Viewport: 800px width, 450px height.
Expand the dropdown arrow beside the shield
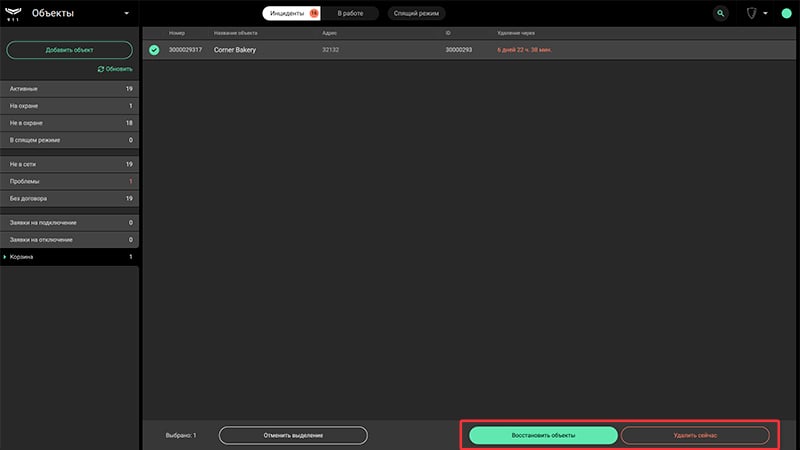point(765,13)
